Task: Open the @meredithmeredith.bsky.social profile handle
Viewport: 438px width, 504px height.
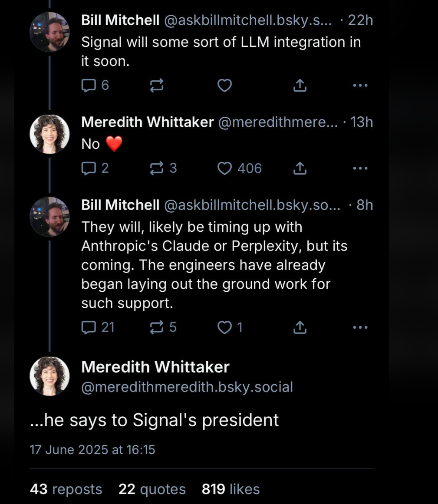Action: 187,387
